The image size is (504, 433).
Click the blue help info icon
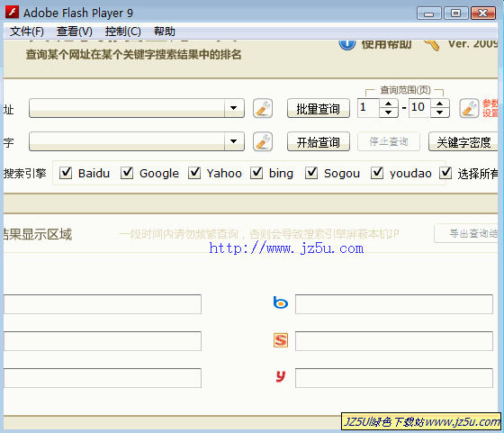(x=347, y=44)
